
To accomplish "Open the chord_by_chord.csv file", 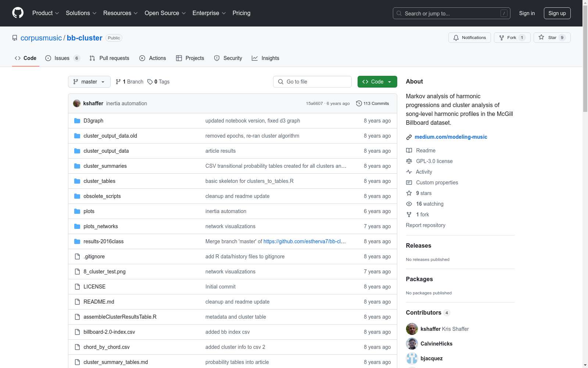I will tap(107, 347).
